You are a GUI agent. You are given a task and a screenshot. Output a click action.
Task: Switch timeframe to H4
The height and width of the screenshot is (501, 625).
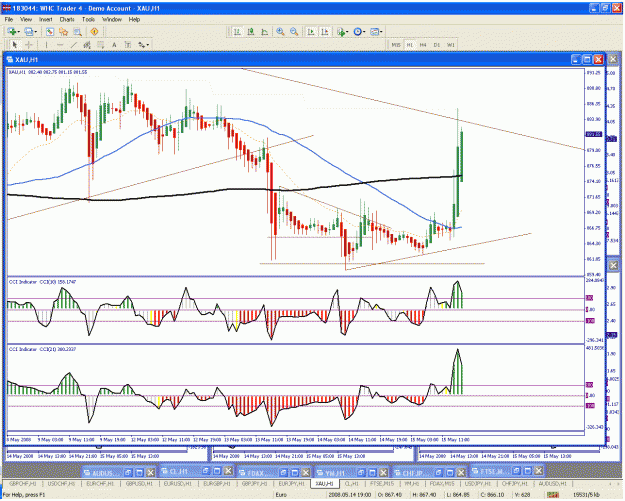coord(423,45)
